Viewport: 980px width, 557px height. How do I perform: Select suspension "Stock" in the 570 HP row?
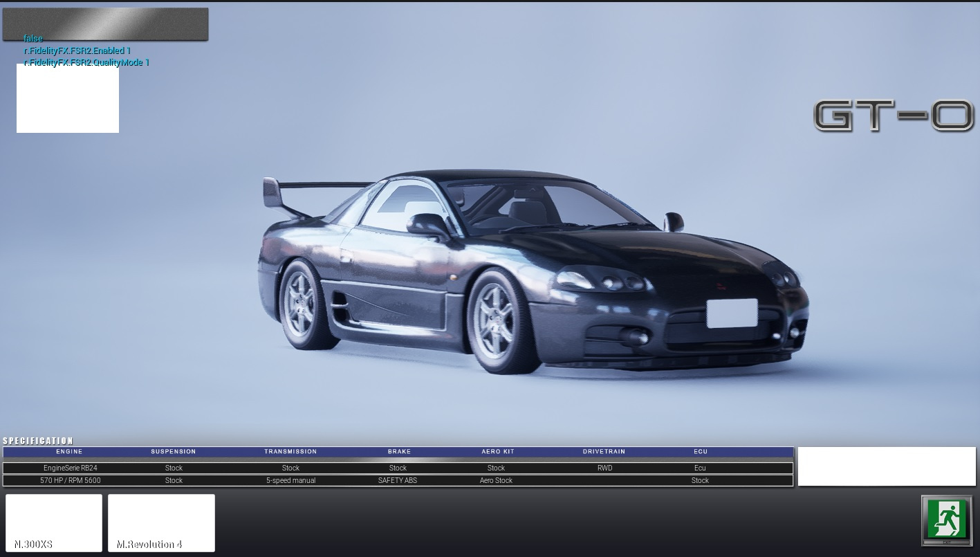point(174,481)
